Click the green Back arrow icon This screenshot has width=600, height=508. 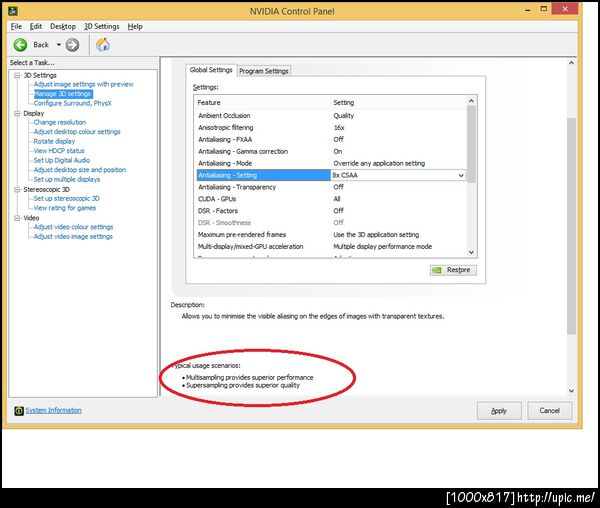pyautogui.click(x=20, y=45)
